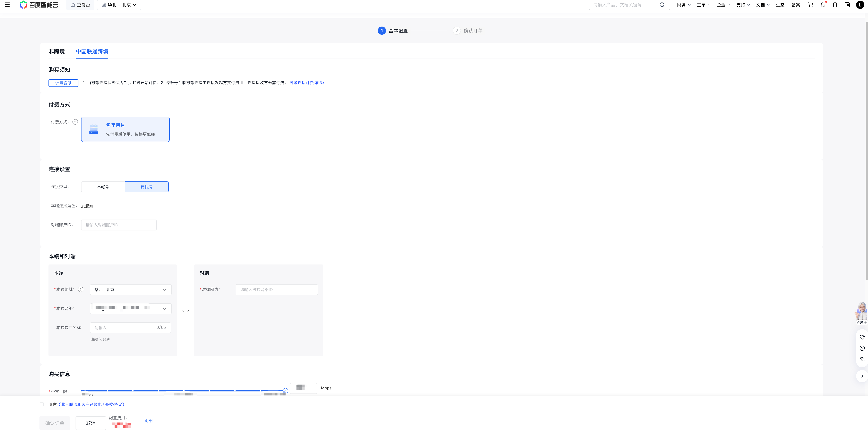The height and width of the screenshot is (434, 868).
Task: Click the 取消 button
Action: (91, 423)
